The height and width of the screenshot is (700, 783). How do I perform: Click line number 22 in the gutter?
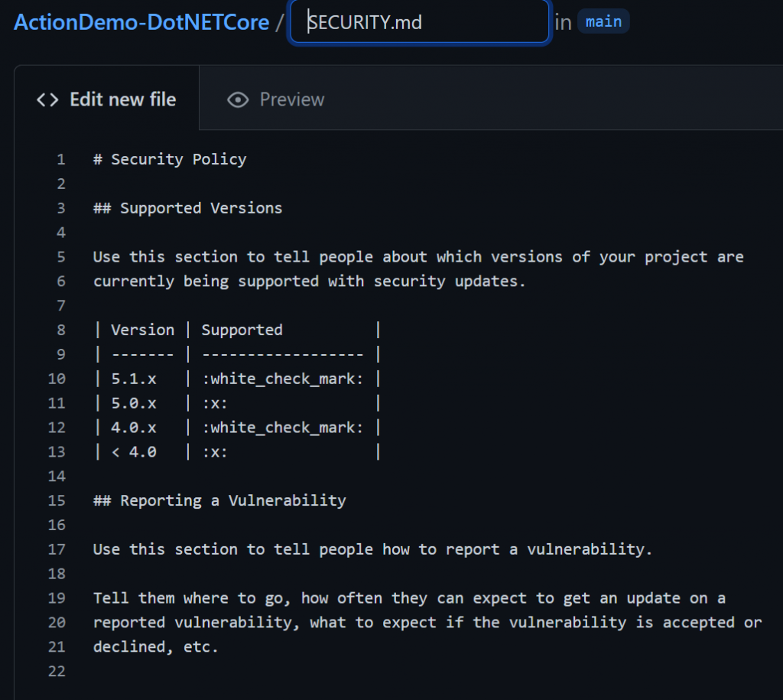coord(57,671)
